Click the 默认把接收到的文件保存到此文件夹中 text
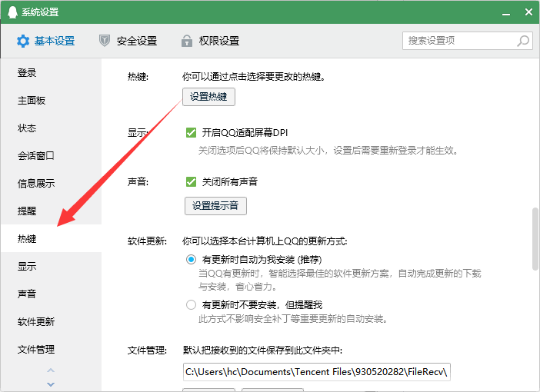The image size is (540, 392). 262,350
